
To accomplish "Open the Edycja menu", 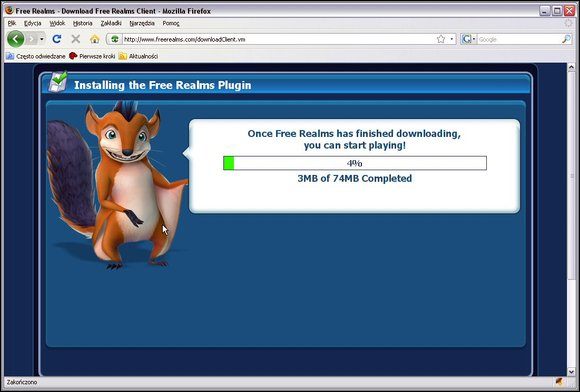I will [33, 23].
